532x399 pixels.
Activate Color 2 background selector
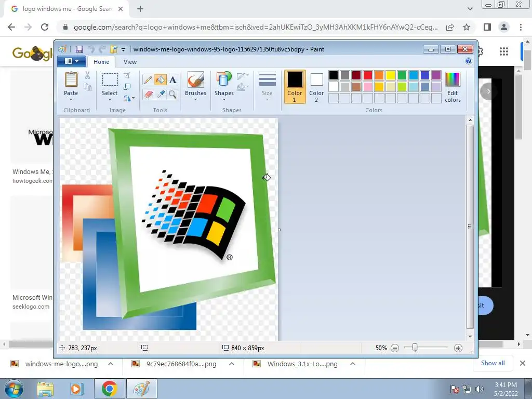click(316, 87)
